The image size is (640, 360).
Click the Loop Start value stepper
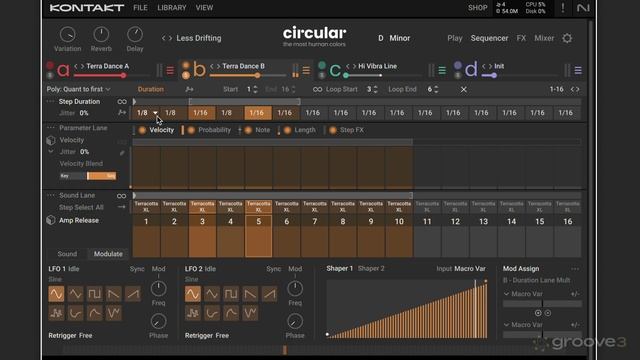[376, 89]
